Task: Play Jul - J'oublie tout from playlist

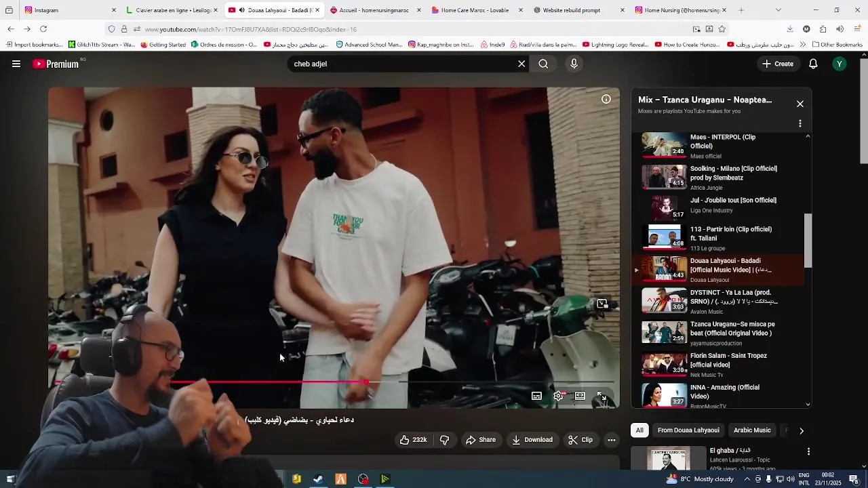Action: [x=719, y=208]
